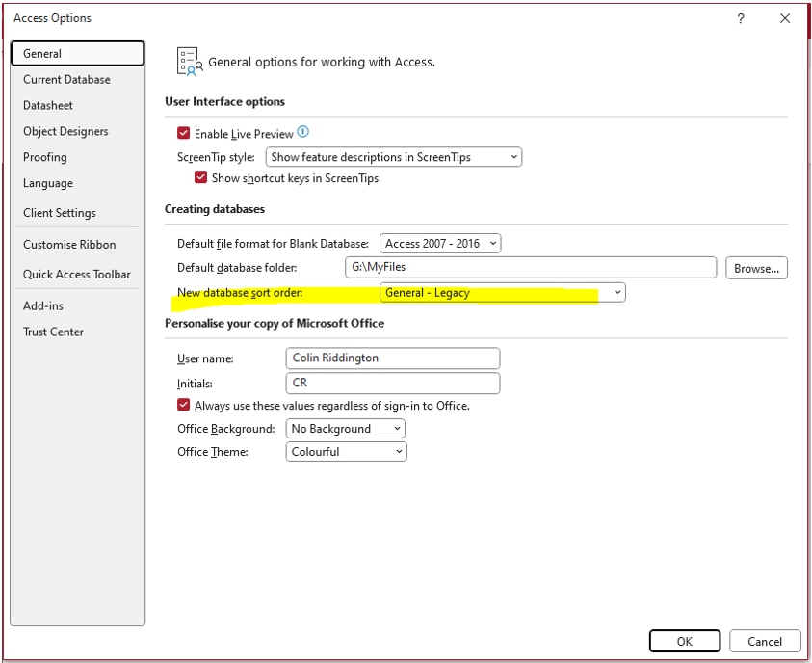Toggle Always use these values checkbox

tap(183, 405)
